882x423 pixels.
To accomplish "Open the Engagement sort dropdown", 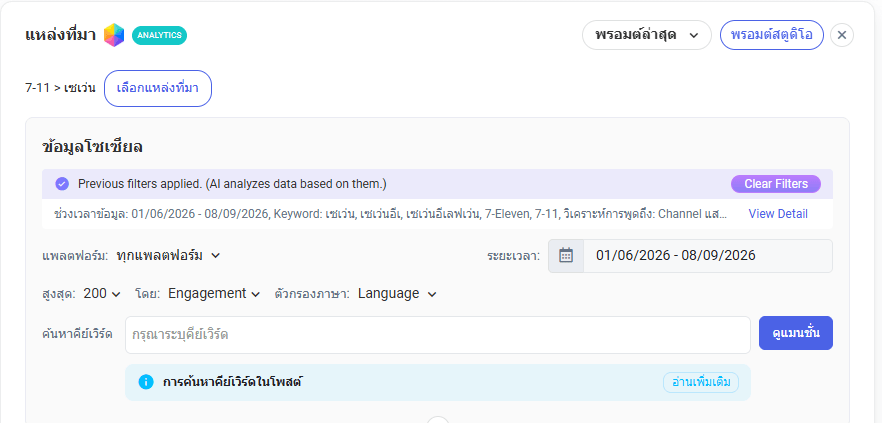I will (x=214, y=294).
